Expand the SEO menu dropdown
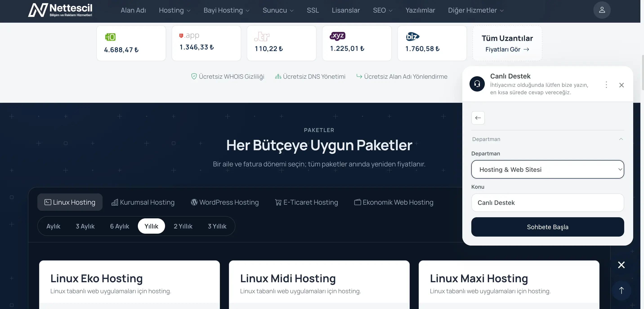This screenshot has width=644, height=309. (382, 10)
